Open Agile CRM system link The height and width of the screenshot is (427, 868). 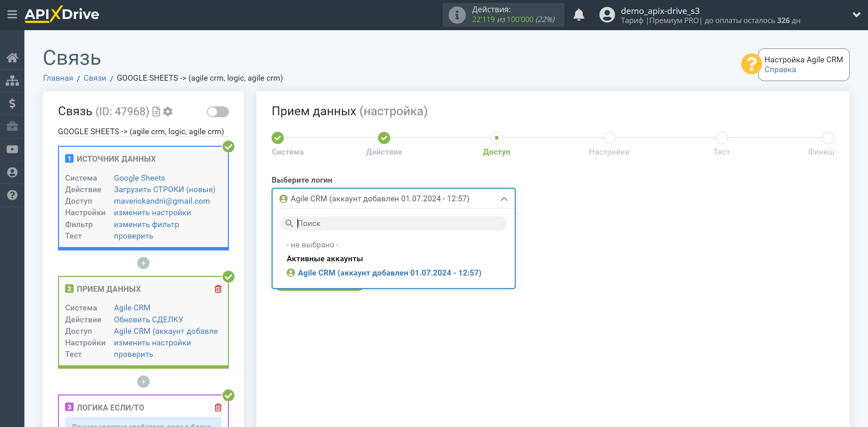pyautogui.click(x=132, y=308)
